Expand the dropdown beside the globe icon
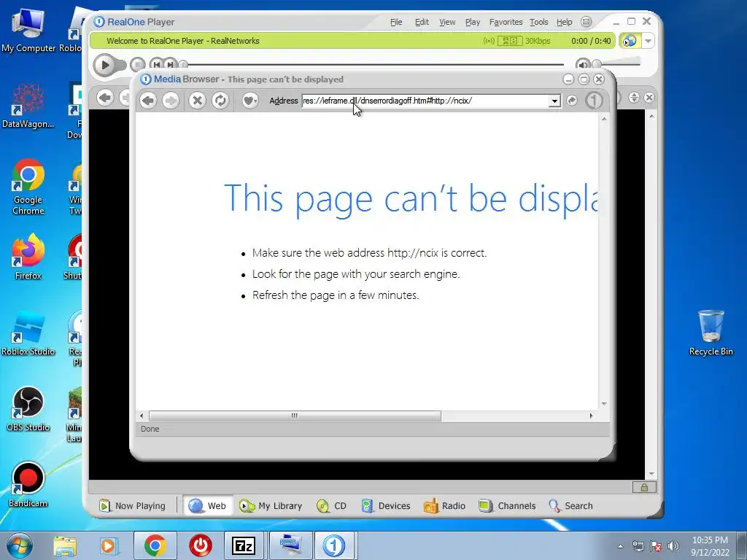The width and height of the screenshot is (747, 560). [x=648, y=41]
